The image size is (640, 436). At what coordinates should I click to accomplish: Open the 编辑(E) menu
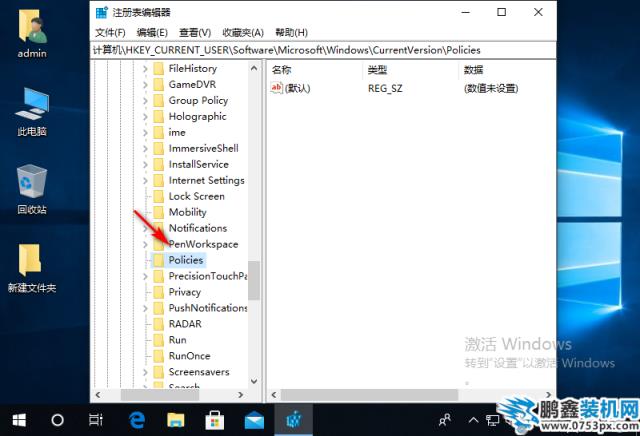coord(152,33)
